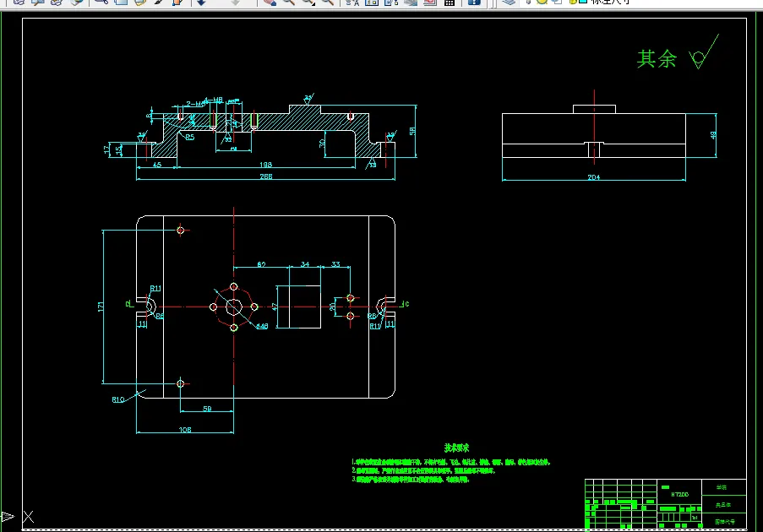Select the R11 label near left slot

155,288
